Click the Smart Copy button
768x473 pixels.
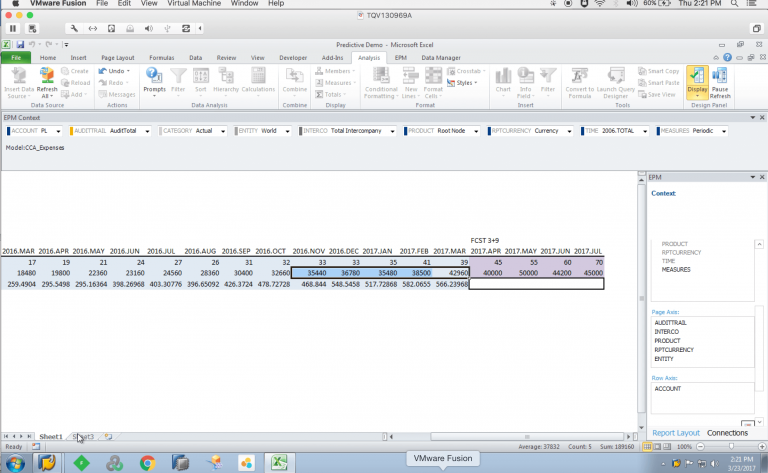659,71
